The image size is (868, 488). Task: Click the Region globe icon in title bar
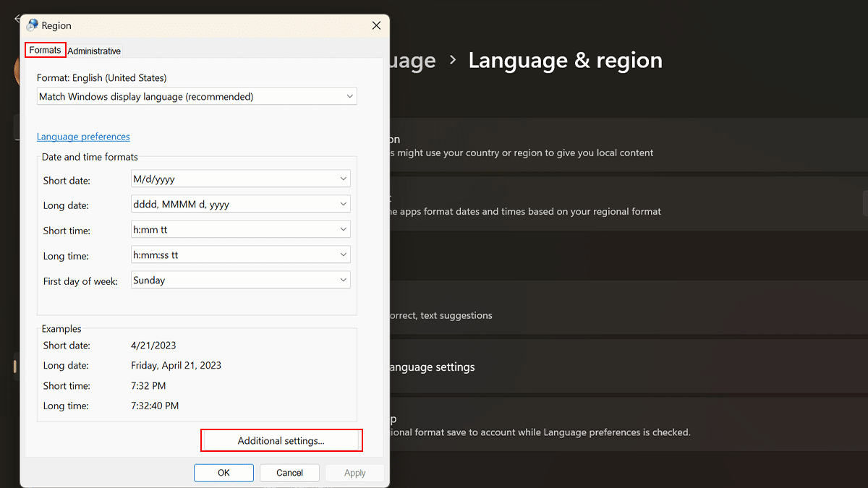pyautogui.click(x=33, y=25)
